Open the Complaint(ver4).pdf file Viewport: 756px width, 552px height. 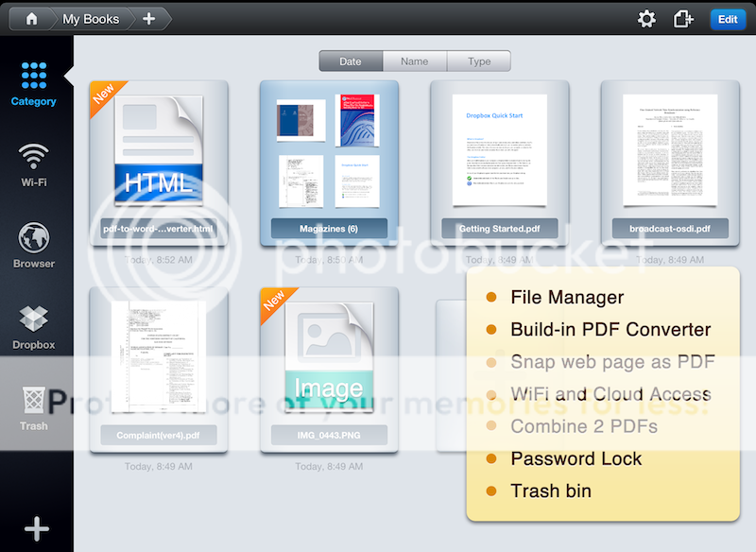[158, 370]
